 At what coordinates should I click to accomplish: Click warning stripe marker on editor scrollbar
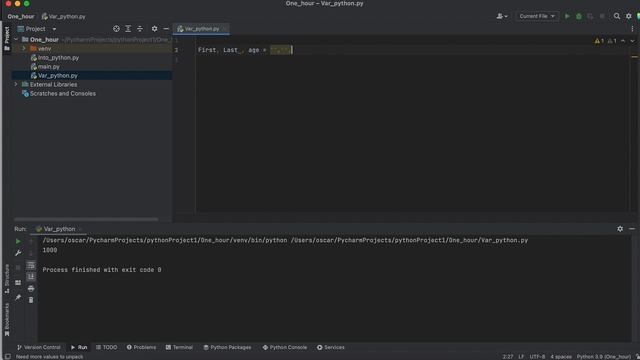point(635,57)
